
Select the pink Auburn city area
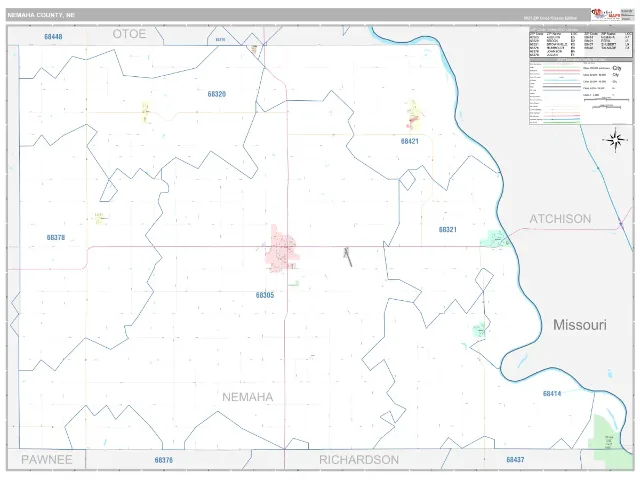click(x=282, y=249)
